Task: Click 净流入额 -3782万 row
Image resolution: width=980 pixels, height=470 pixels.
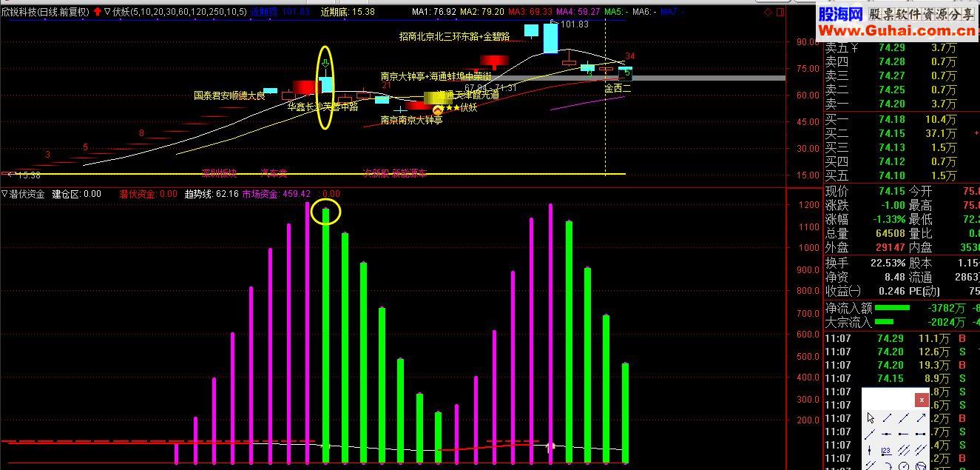Action: click(x=902, y=308)
